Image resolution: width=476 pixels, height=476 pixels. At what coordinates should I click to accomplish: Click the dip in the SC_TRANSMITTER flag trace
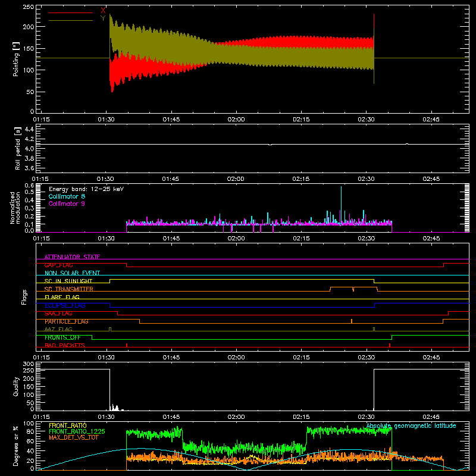353,289
